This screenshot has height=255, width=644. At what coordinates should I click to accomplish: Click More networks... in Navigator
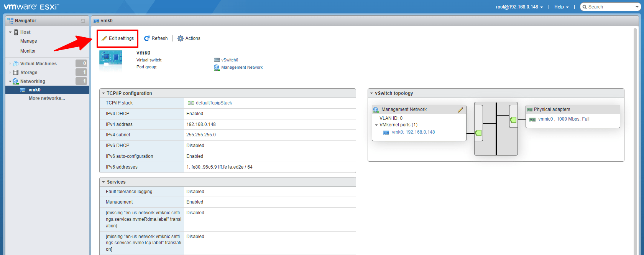(47, 98)
